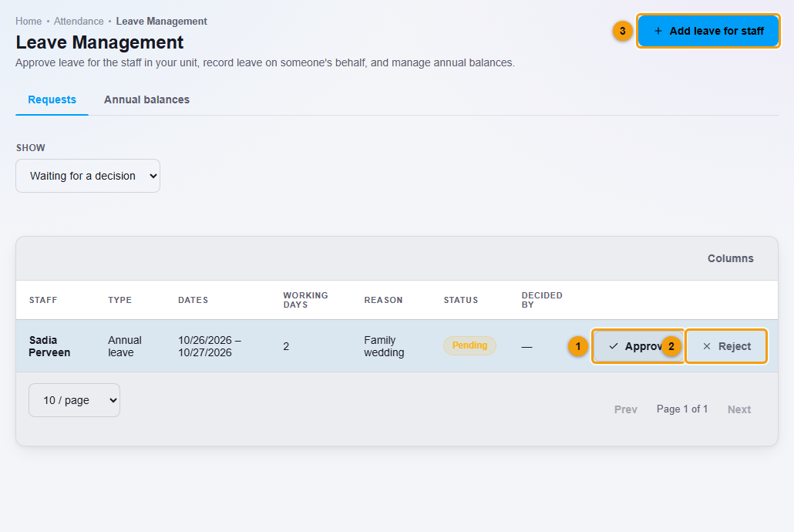Click the Working Days column header
Screen dimensions: 794x532
305,300
